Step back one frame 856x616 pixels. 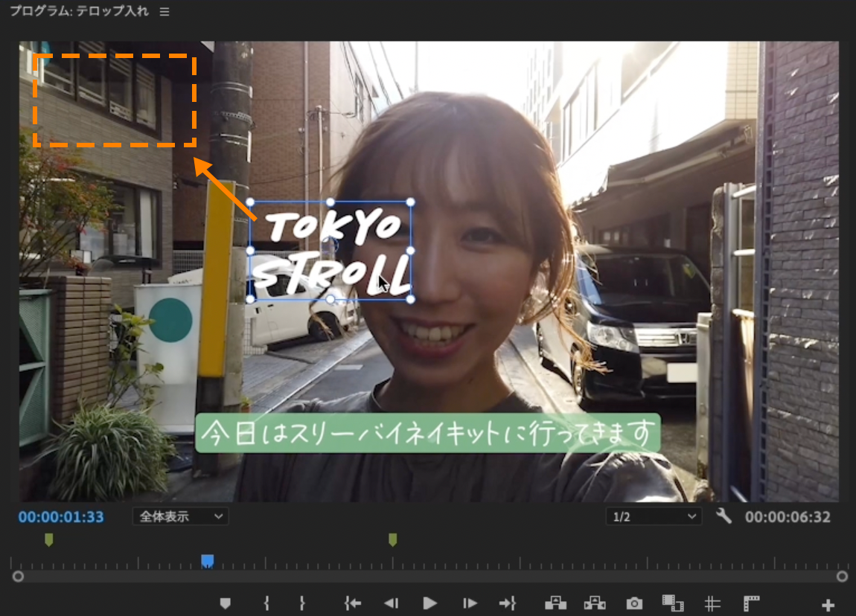(x=391, y=603)
